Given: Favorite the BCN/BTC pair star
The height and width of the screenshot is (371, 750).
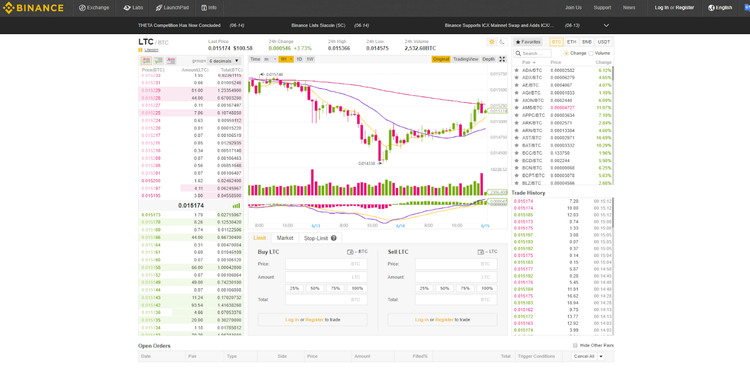Looking at the screenshot, I should pos(517,168).
